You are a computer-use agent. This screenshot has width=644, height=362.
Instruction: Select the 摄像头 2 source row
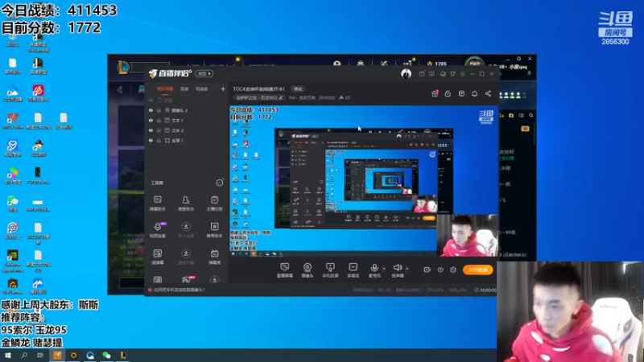[186, 110]
